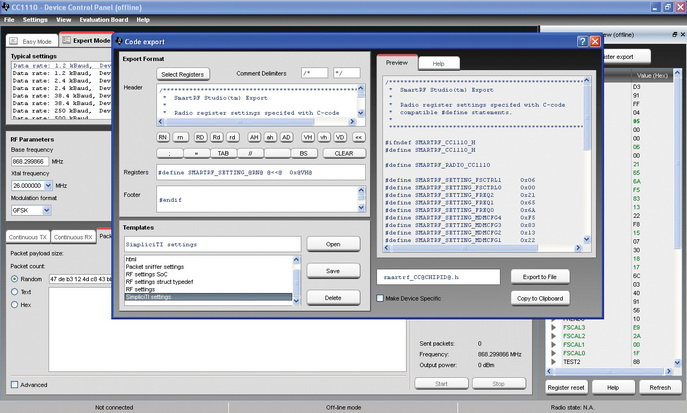
Task: Click the Register reset button
Action: (x=566, y=387)
